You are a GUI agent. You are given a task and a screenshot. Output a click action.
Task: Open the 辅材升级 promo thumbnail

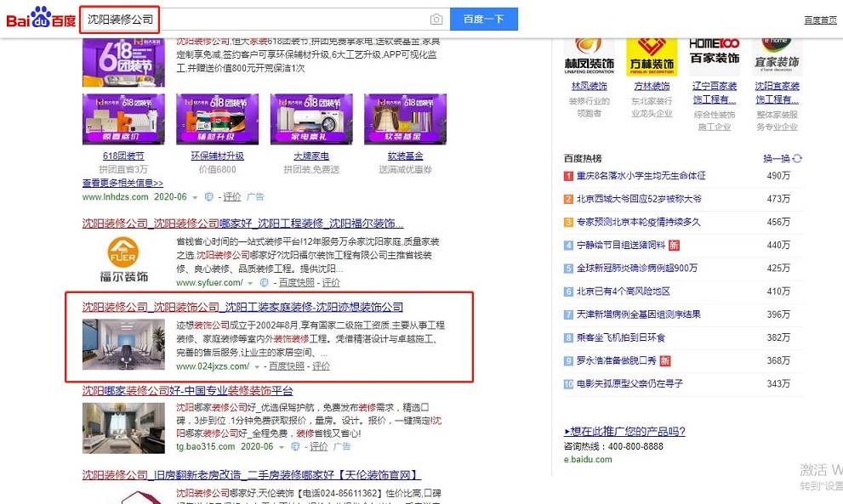coord(217,119)
